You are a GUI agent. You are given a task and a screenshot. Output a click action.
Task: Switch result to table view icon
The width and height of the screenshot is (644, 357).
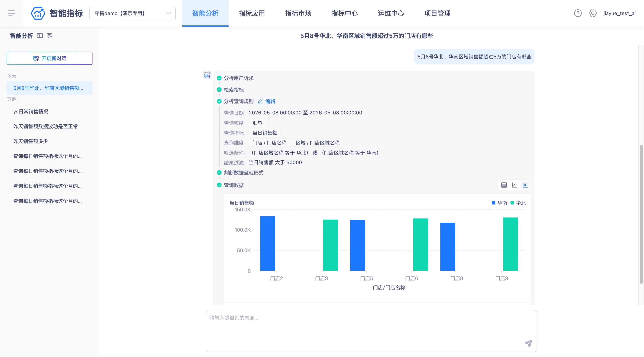click(x=504, y=185)
